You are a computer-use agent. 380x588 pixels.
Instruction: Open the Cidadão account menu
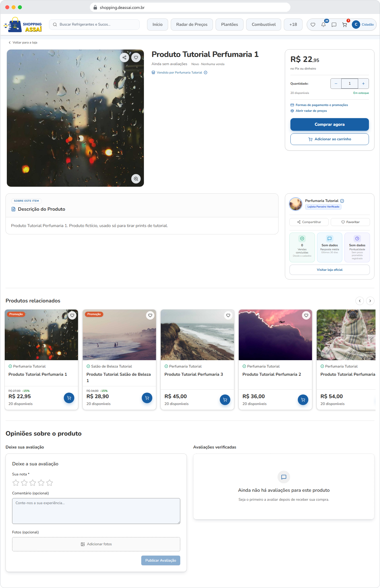(x=363, y=25)
